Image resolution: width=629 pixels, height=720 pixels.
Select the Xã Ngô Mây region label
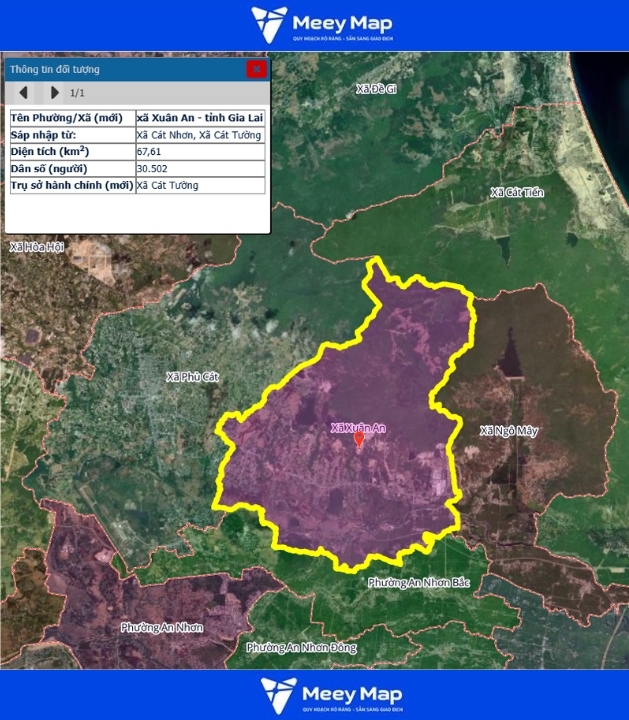(x=508, y=431)
